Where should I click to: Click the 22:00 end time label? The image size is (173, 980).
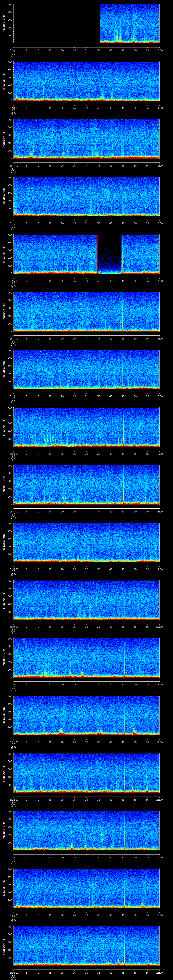point(159,742)
